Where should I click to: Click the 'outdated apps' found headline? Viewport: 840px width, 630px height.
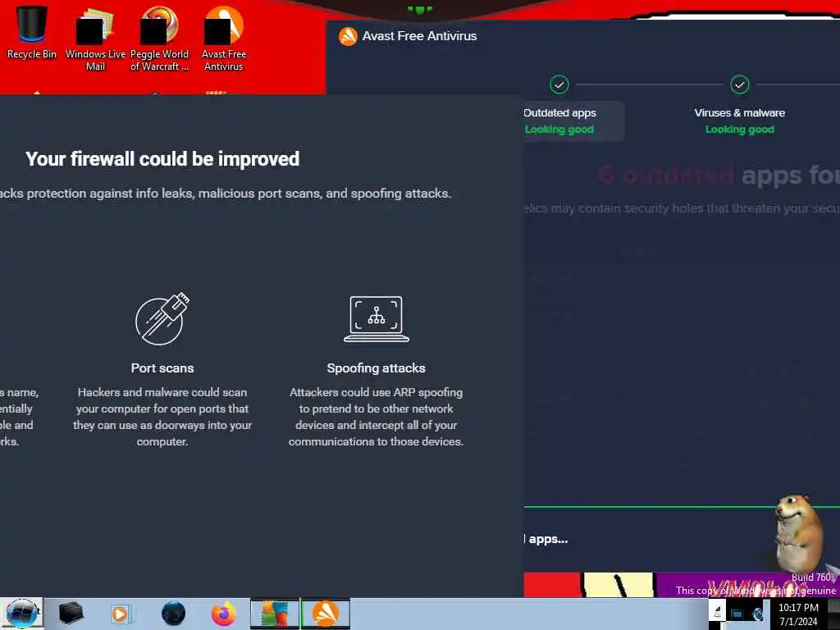[x=719, y=175]
